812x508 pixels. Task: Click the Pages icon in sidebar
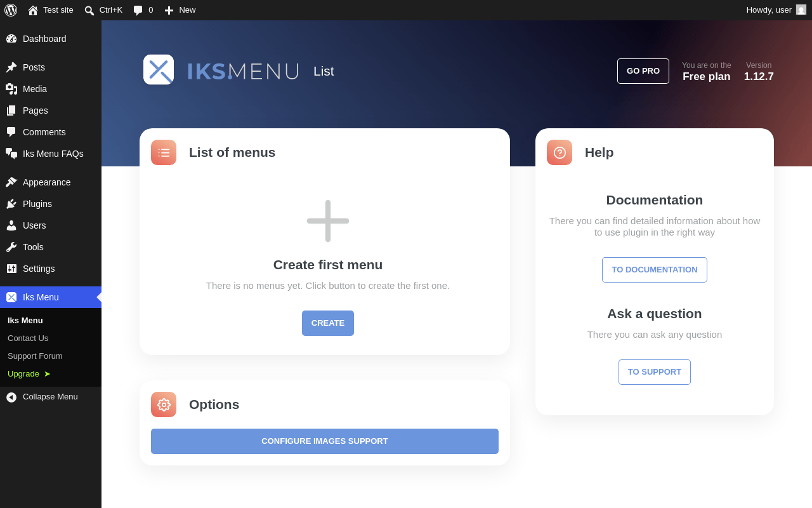coord(11,110)
